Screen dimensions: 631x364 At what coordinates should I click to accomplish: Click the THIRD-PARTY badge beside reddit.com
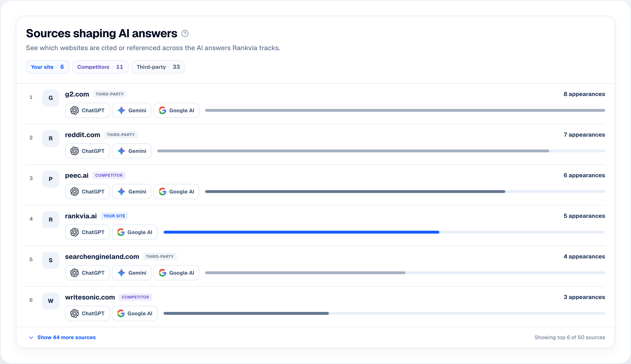tap(121, 135)
